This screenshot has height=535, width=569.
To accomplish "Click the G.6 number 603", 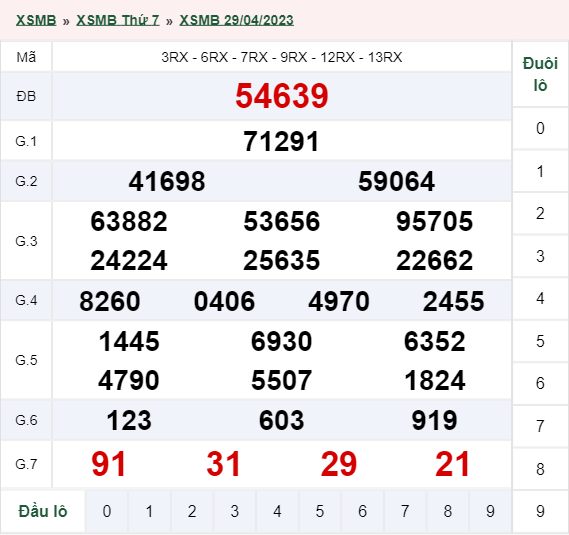I will click(x=282, y=420).
